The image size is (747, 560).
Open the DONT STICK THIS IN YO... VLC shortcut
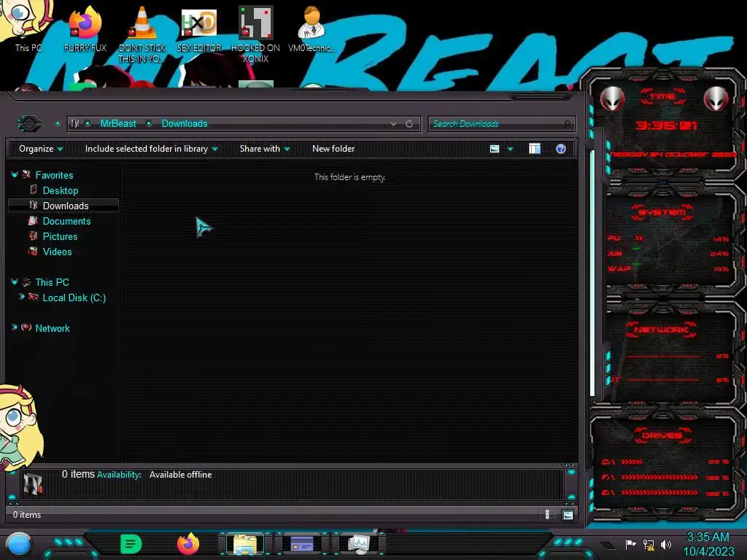click(142, 34)
